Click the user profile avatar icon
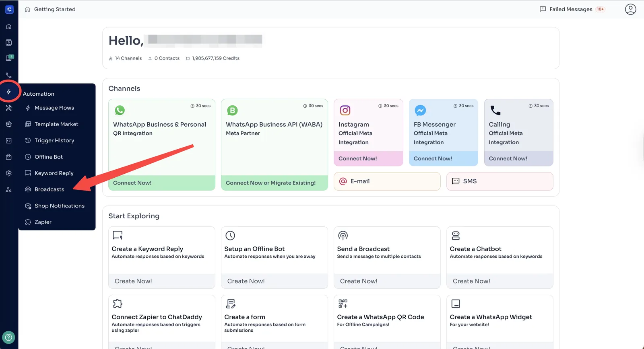 [630, 9]
